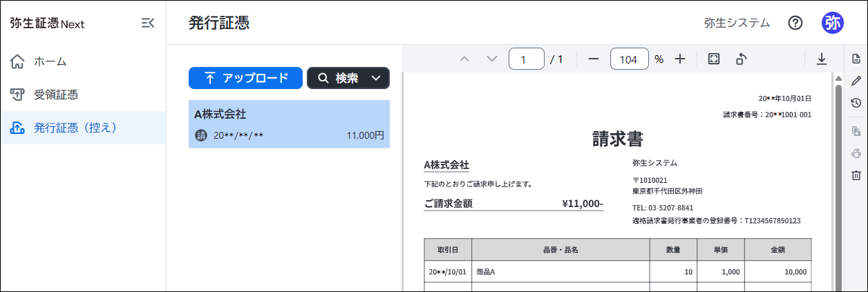The height and width of the screenshot is (292, 868).
Task: Expand the 検索 dropdown arrow
Action: [x=376, y=78]
